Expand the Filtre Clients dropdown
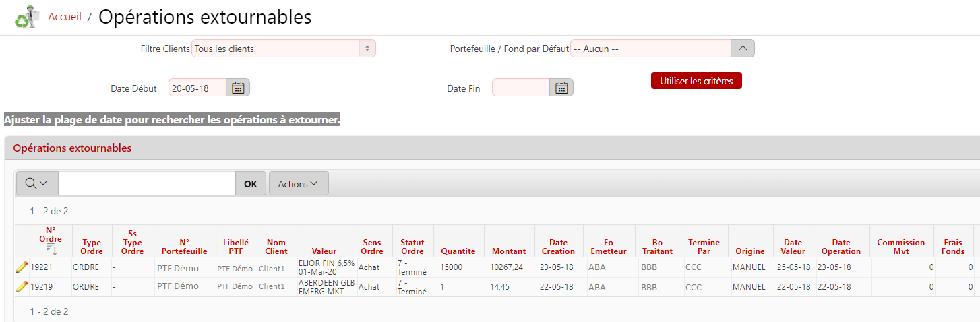The width and height of the screenshot is (980, 322). point(284,49)
